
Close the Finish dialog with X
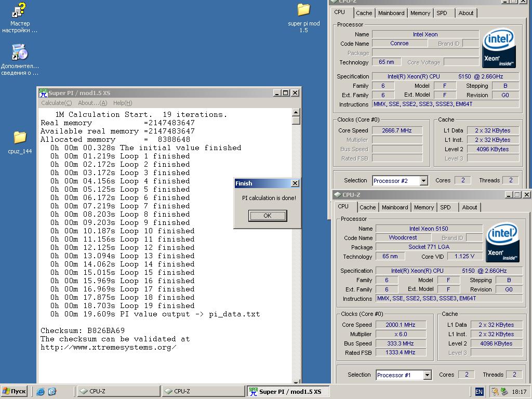tap(295, 183)
